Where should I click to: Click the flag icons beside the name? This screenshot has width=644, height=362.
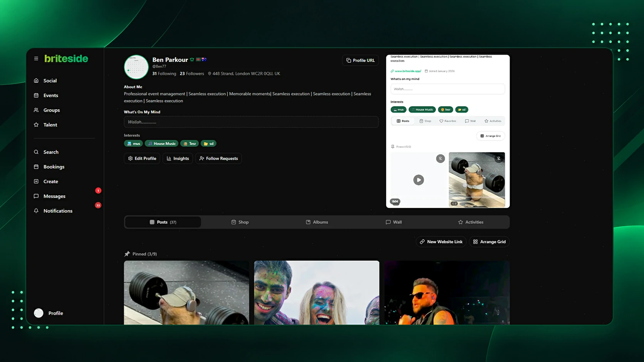point(201,60)
